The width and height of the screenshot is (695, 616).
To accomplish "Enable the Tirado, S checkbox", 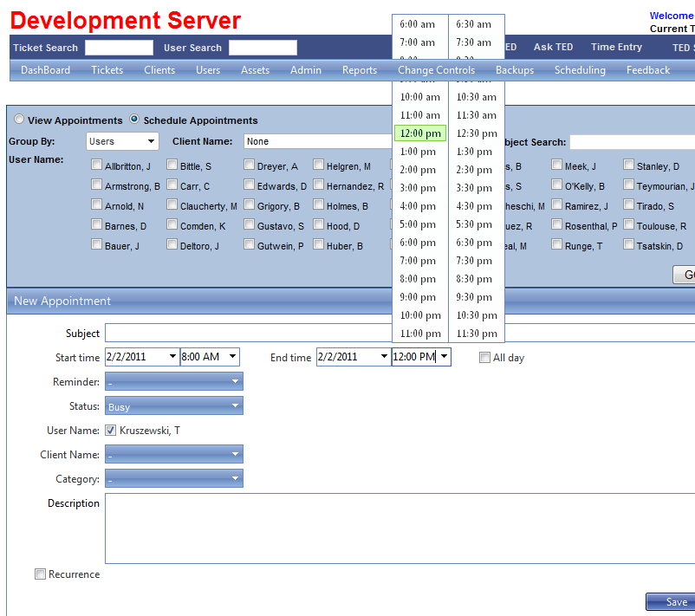I will pos(628,204).
